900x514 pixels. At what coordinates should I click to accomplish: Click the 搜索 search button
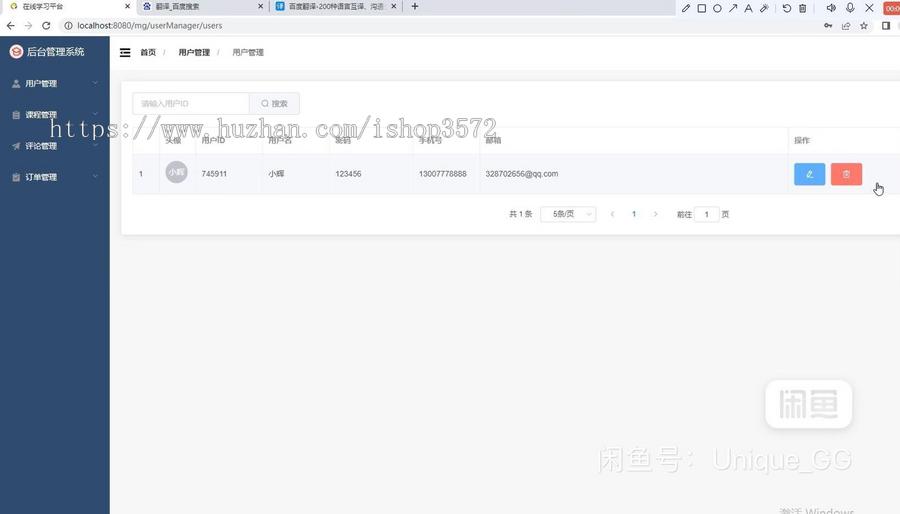[x=274, y=104]
